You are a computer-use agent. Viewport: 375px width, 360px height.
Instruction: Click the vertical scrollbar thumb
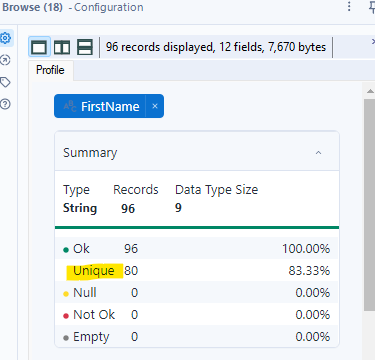(369, 205)
